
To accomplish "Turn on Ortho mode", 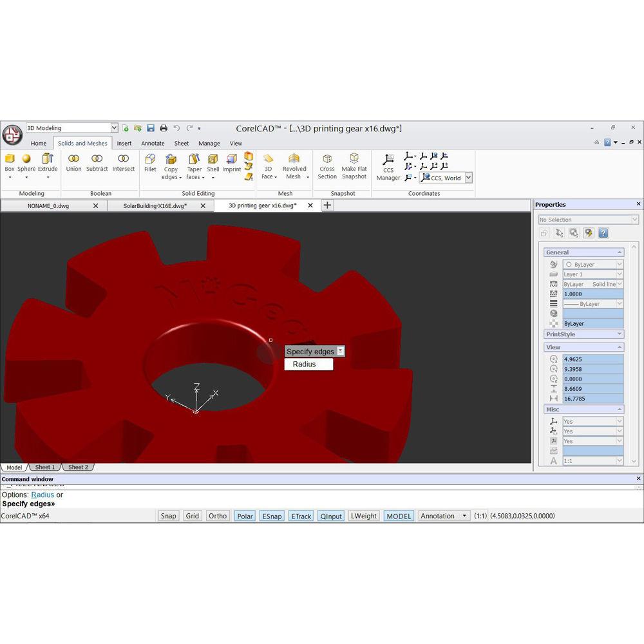I will [x=218, y=516].
